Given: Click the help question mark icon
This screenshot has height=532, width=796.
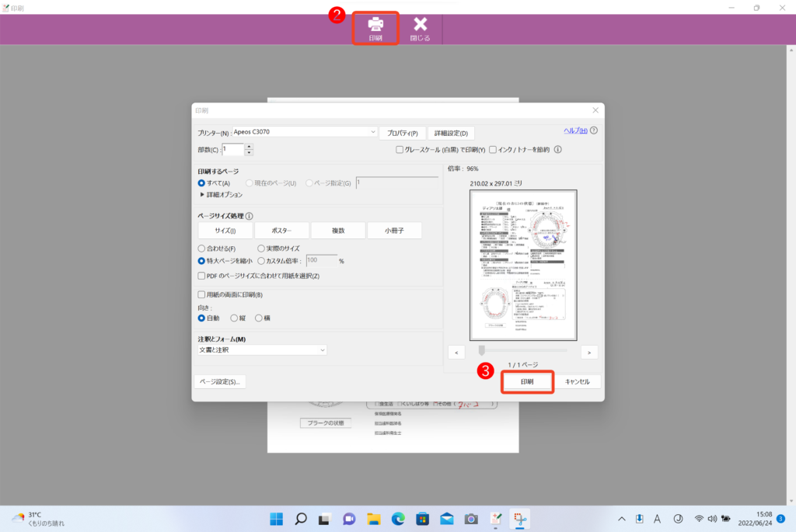Looking at the screenshot, I should [594, 131].
